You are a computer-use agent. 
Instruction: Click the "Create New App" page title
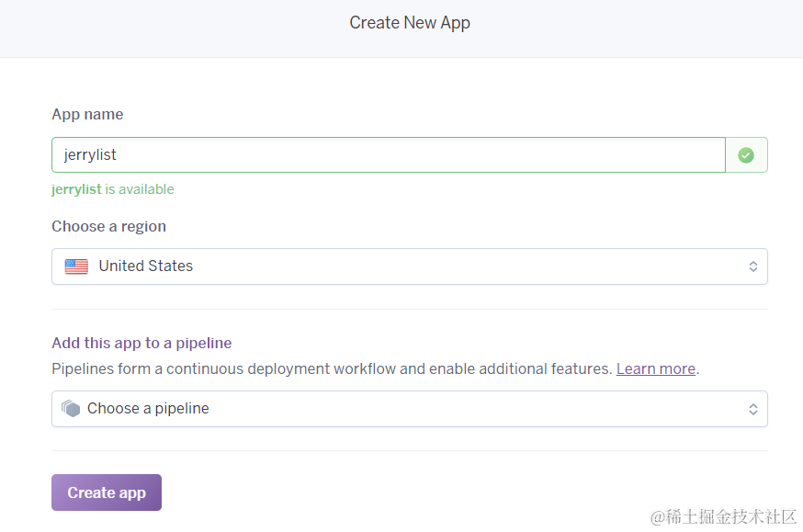coord(410,23)
